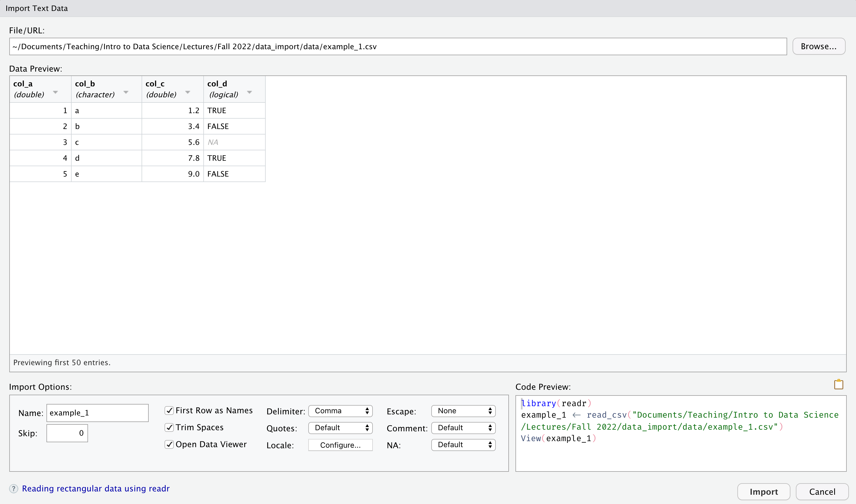Open the col_b column type dropdown
856x504 pixels.
pyautogui.click(x=126, y=92)
